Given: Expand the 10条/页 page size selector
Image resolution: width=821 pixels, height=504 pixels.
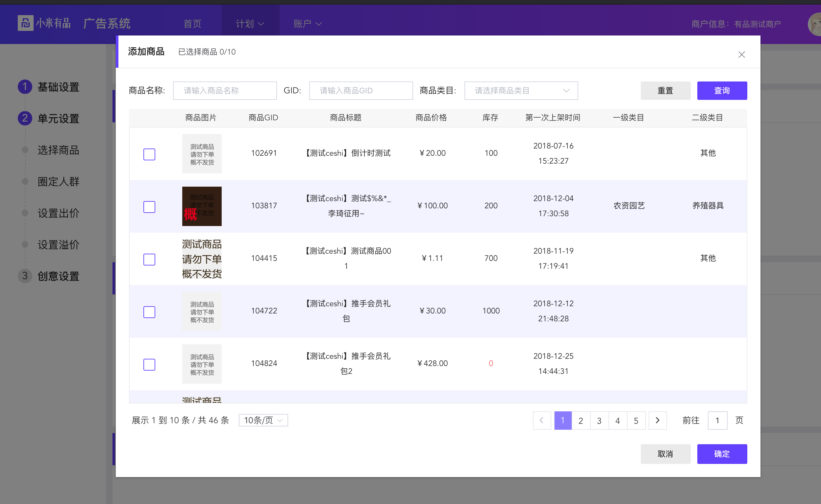Looking at the screenshot, I should (263, 420).
